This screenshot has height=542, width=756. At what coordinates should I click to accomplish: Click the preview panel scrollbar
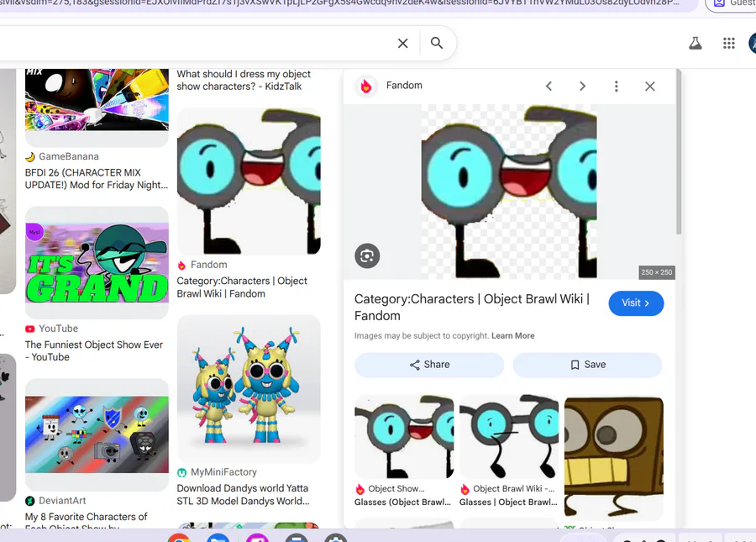(x=679, y=151)
